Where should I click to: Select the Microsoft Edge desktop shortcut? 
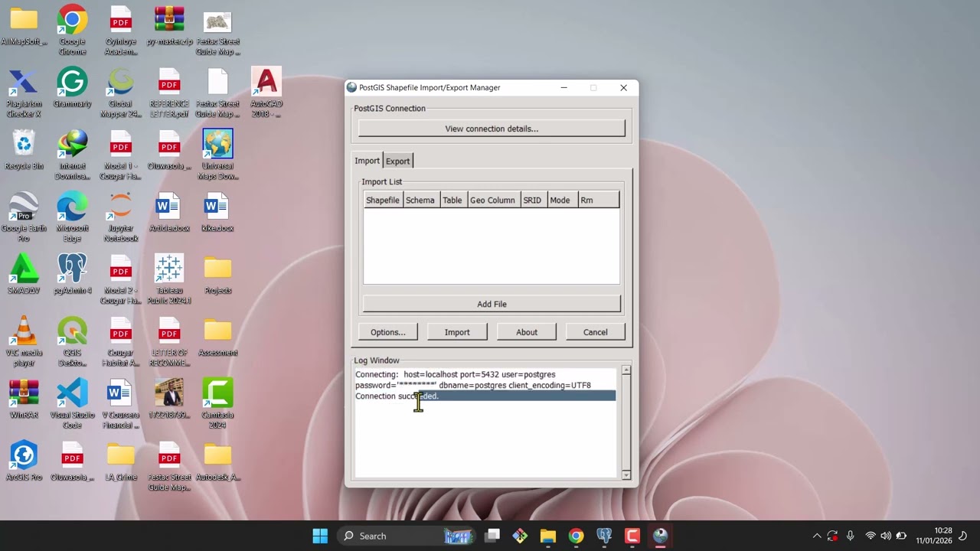[72, 217]
